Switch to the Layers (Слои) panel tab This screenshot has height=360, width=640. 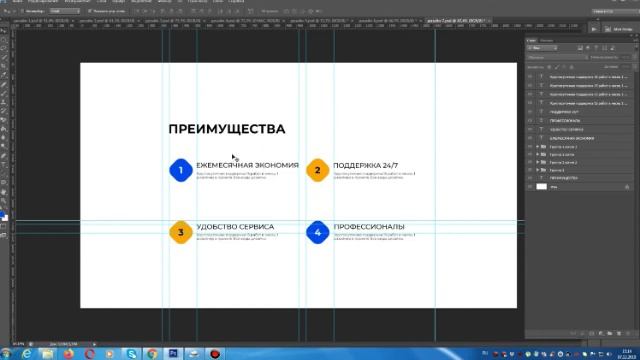(x=531, y=40)
